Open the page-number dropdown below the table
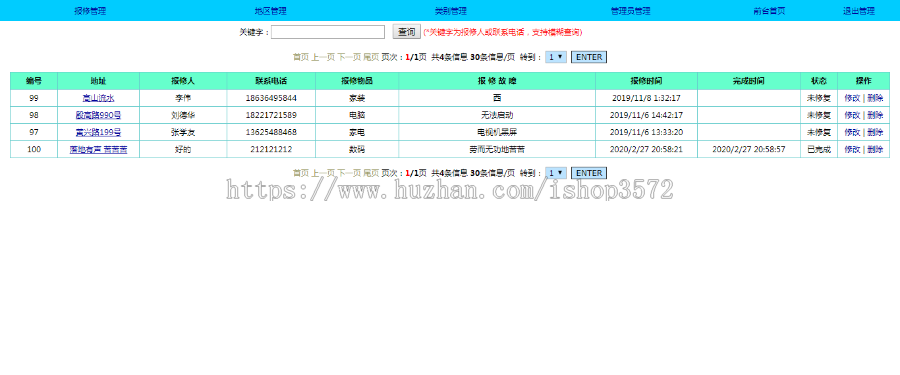This screenshot has width=900, height=375. (x=556, y=173)
